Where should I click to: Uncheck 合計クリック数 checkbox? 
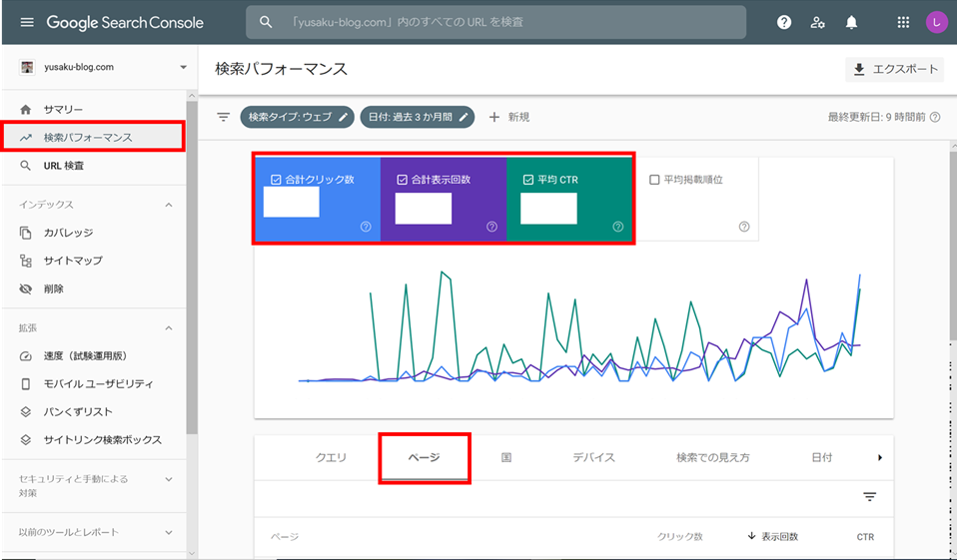[276, 180]
